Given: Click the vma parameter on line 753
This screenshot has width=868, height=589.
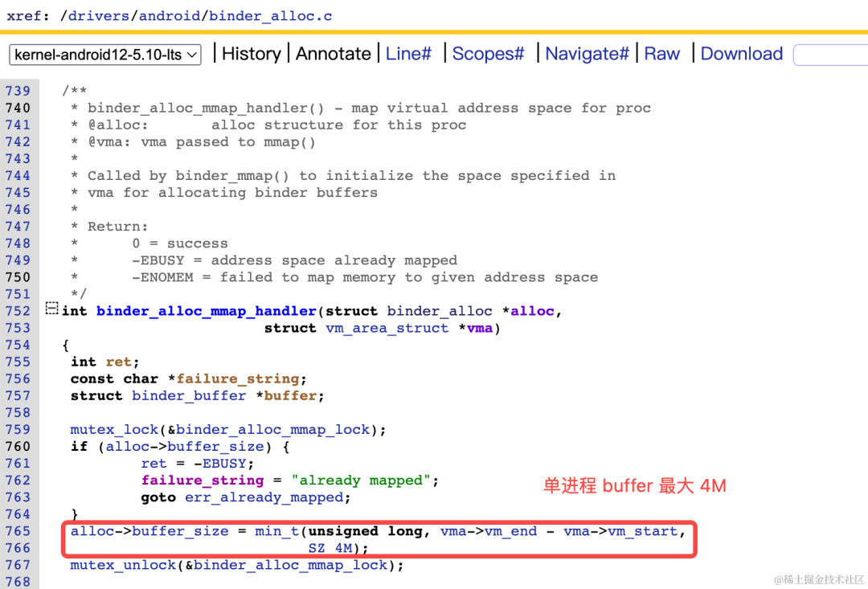Looking at the screenshot, I should click(479, 329).
